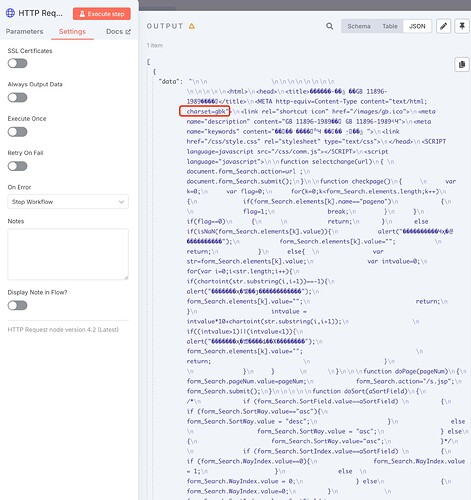Click the HTTP Request globe icon
Viewport: 471px width, 500px height.
click(x=10, y=13)
